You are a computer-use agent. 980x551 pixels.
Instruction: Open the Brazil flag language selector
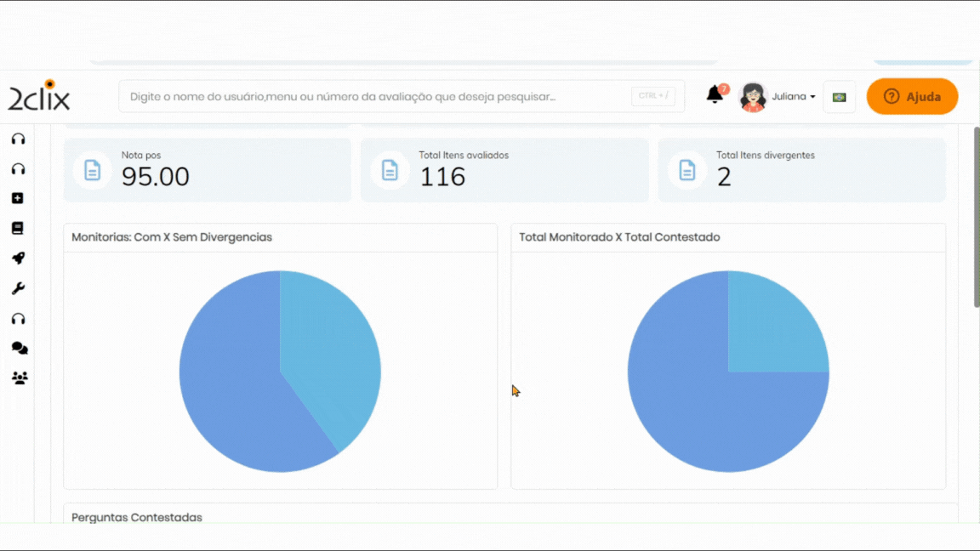click(x=839, y=97)
